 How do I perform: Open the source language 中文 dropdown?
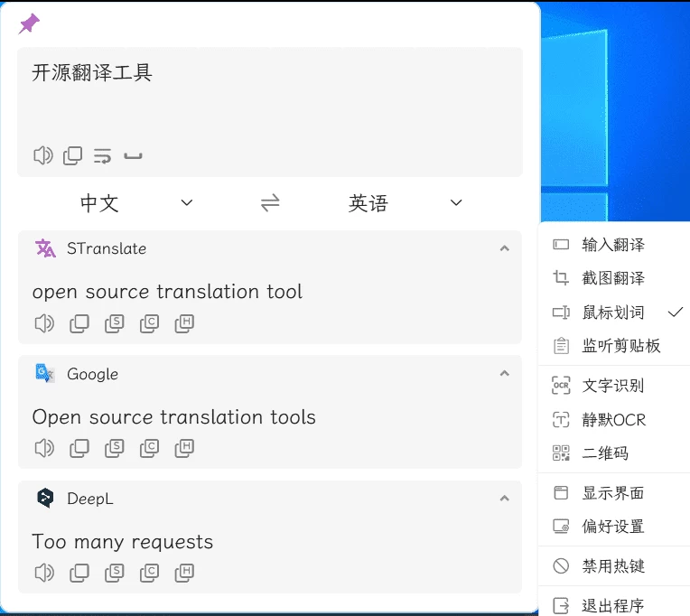tap(135, 203)
